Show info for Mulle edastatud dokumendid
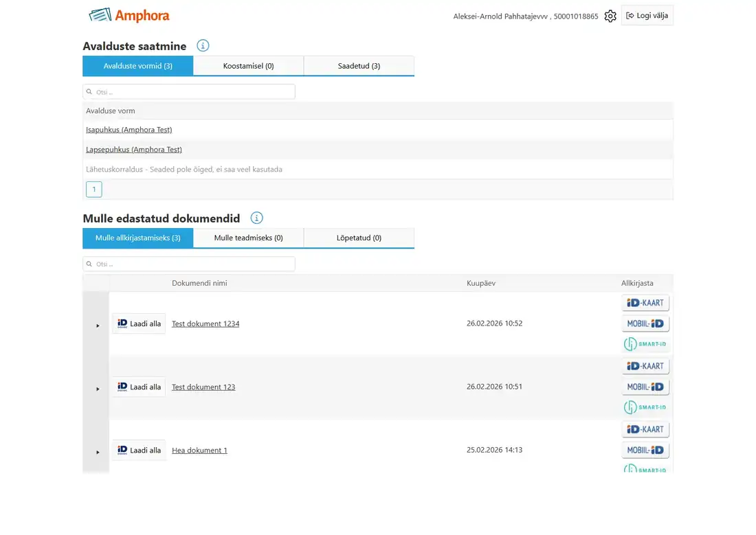 pos(256,218)
